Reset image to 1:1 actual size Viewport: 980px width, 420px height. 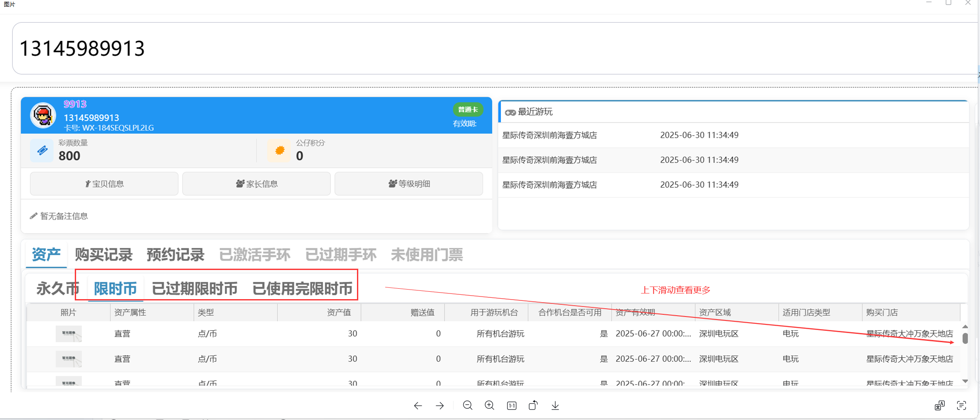pos(512,406)
